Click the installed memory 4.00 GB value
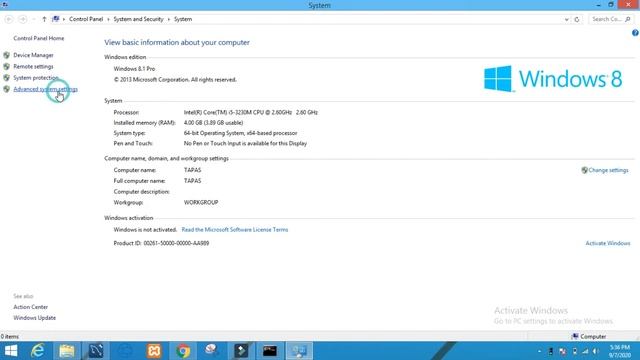This screenshot has height=360, width=640. pyautogui.click(x=213, y=123)
